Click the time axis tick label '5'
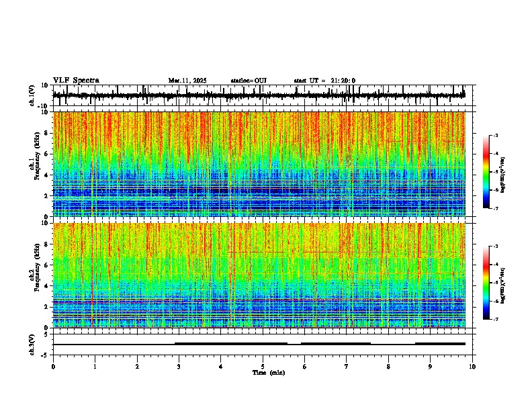532x411 pixels. (263, 367)
